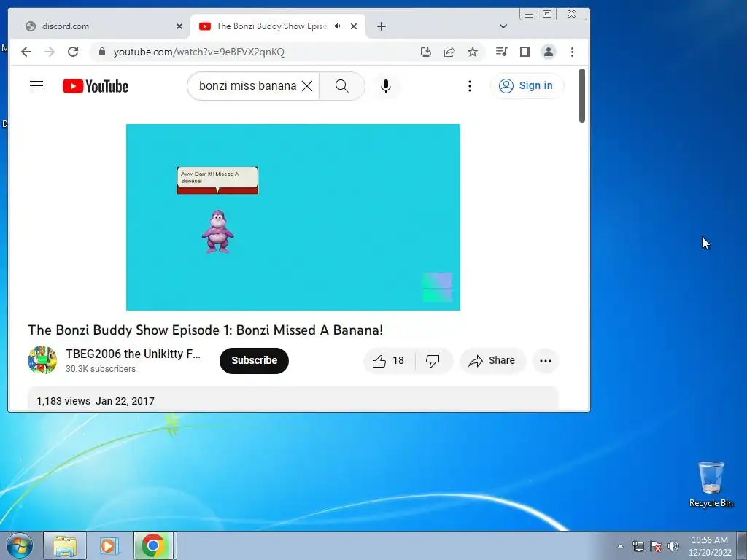Click the lock icon in address bar
Screen dimensions: 747x560
101,52
